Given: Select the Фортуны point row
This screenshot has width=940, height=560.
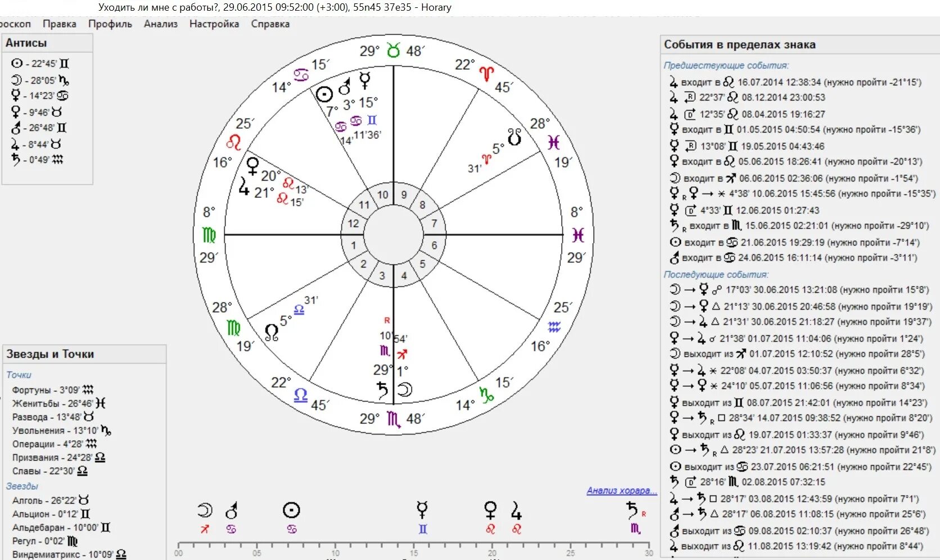Looking at the screenshot, I should (x=52, y=390).
